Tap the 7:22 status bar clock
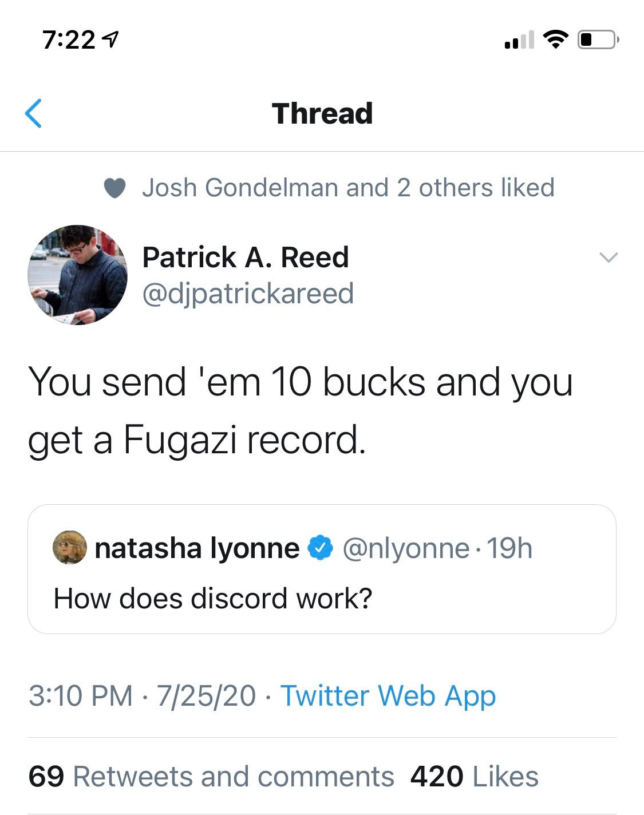Image resolution: width=644 pixels, height=815 pixels. pyautogui.click(x=69, y=40)
